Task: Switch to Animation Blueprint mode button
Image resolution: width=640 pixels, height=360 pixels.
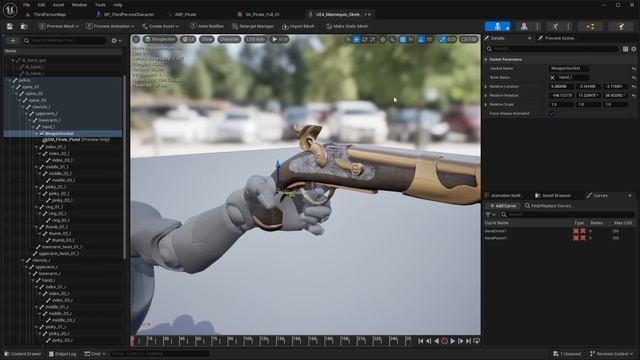Action: [590, 26]
